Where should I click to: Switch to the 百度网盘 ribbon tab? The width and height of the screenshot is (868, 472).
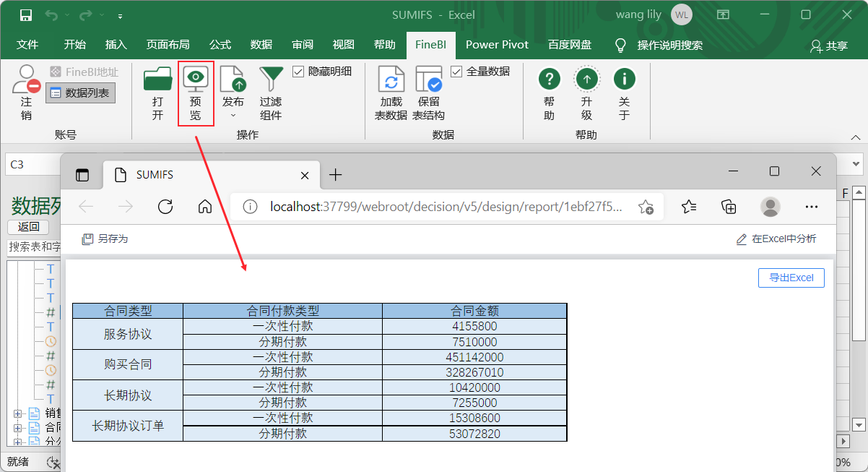tap(570, 45)
